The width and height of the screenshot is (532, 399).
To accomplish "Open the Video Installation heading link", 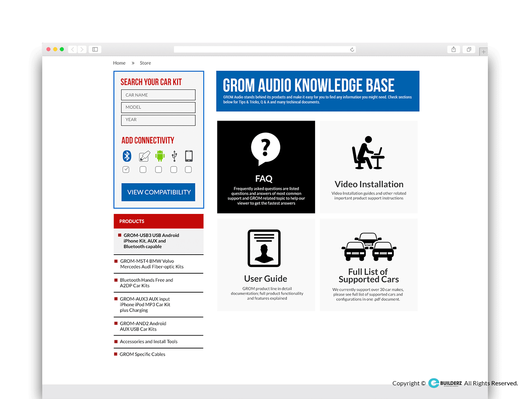I will pyautogui.click(x=369, y=184).
